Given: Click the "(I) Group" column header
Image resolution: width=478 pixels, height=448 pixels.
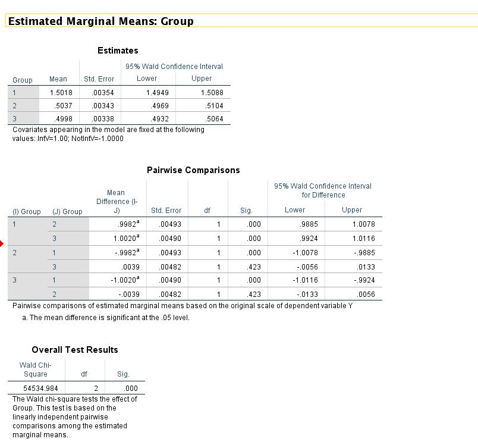Looking at the screenshot, I should click(27, 211).
